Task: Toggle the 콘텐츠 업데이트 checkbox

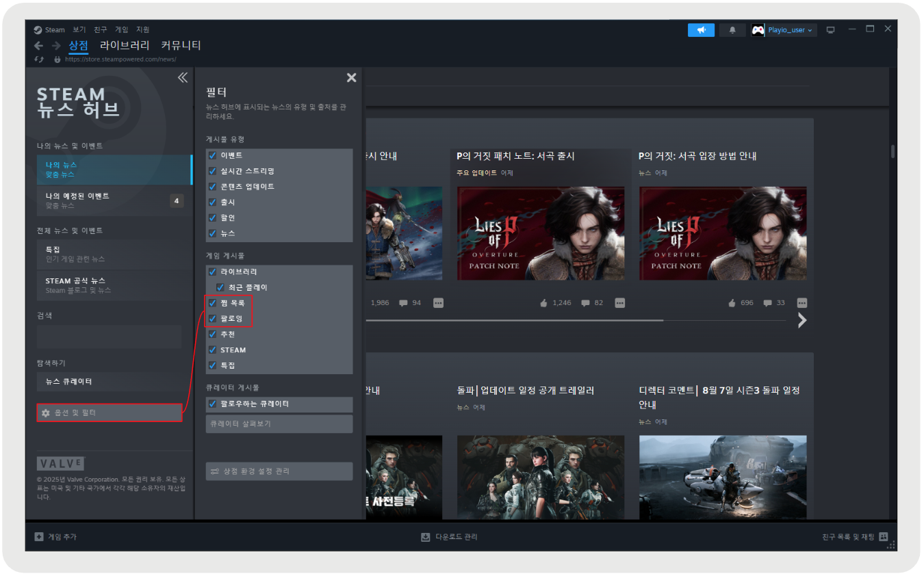Action: [x=212, y=187]
